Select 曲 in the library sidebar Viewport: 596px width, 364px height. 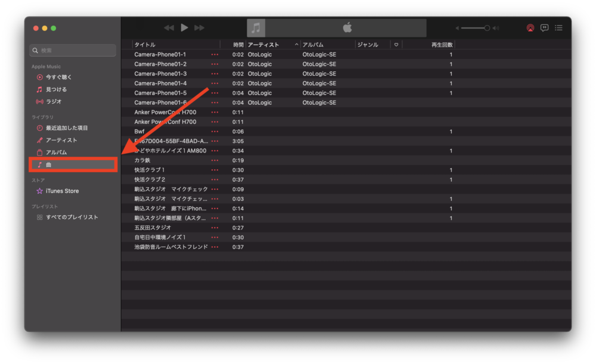click(73, 164)
